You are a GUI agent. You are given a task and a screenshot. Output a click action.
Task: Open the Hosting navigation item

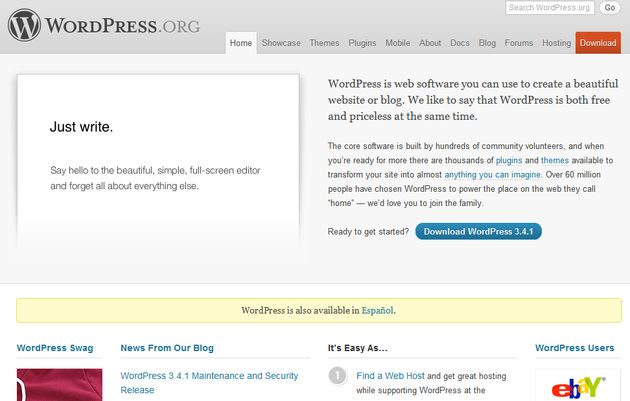(x=556, y=43)
